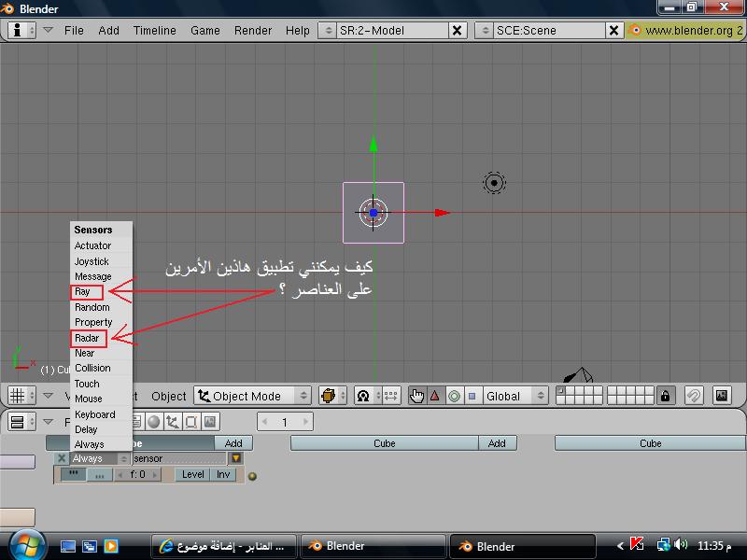The height and width of the screenshot is (560, 747).
Task: Open the info window type selector icon
Action: pyautogui.click(x=21, y=31)
